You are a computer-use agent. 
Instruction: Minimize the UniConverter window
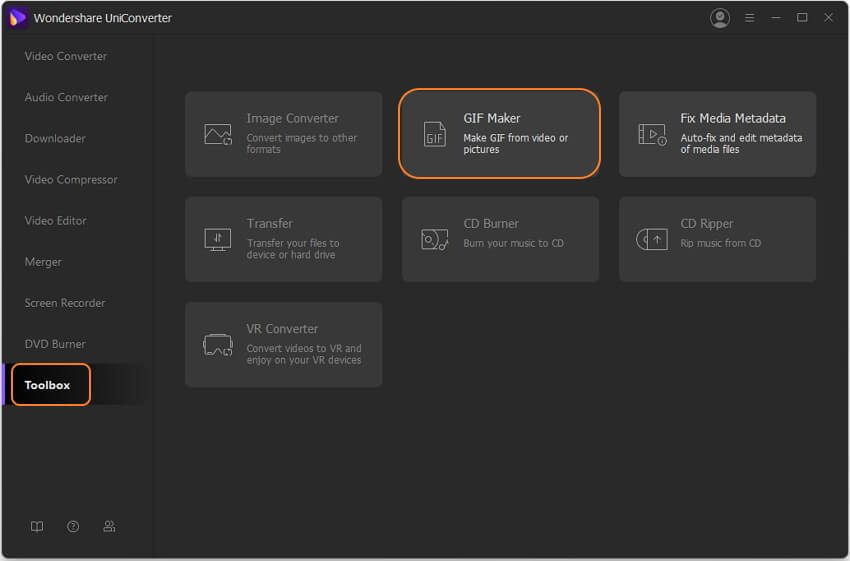coord(776,18)
